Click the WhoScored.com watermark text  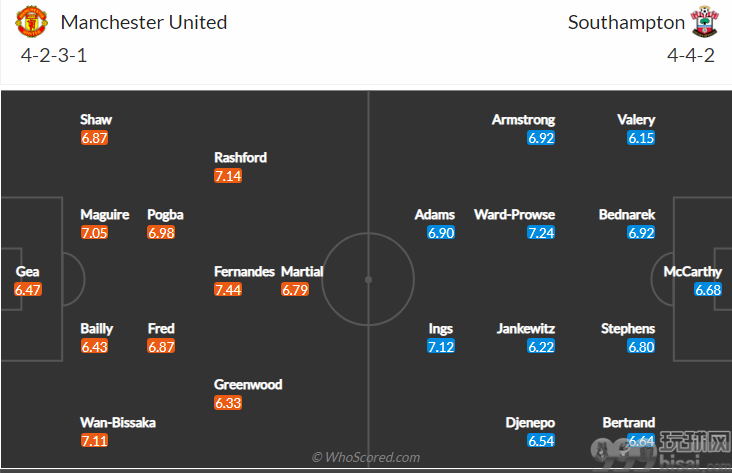366,457
